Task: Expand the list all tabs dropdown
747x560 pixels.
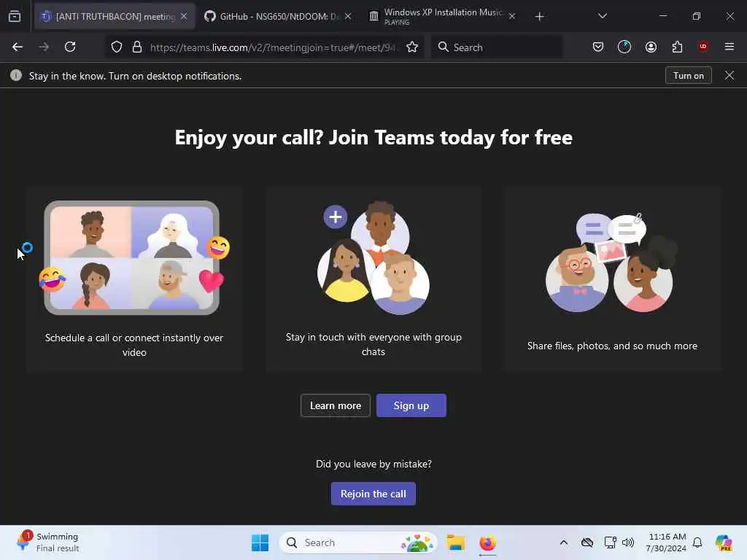Action: [602, 16]
